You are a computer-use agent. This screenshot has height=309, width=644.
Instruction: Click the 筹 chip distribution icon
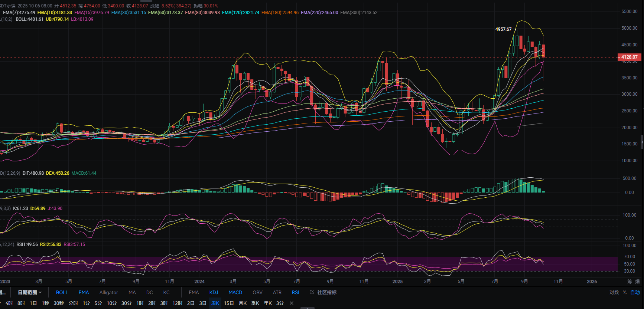click(x=630, y=282)
